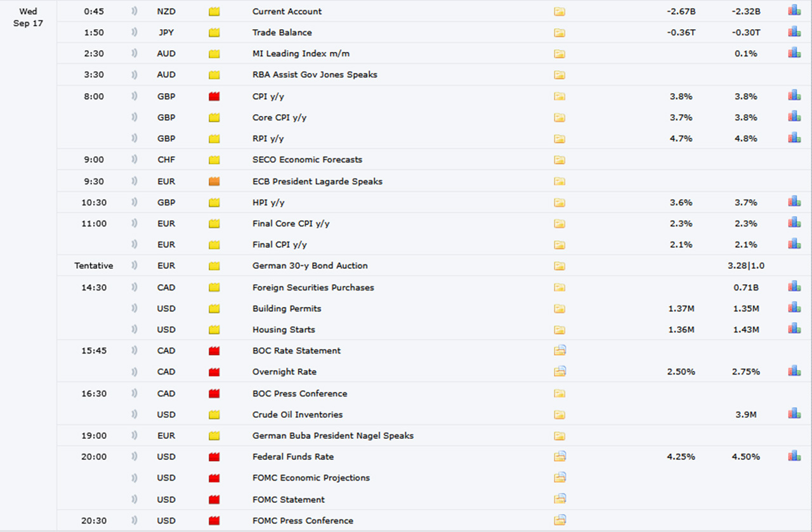
Task: Open chart icon for Federal Funds Rate
Action: (x=794, y=456)
